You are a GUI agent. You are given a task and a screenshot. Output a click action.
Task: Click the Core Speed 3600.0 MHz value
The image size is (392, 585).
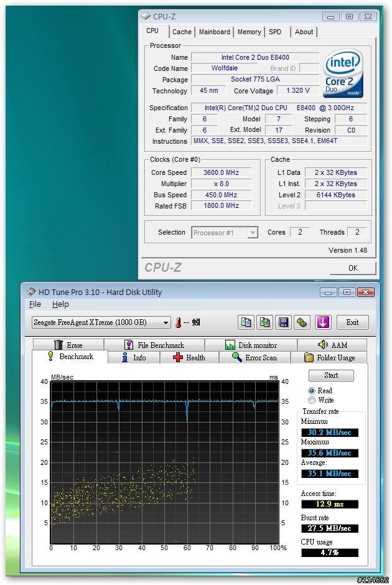[x=221, y=172]
